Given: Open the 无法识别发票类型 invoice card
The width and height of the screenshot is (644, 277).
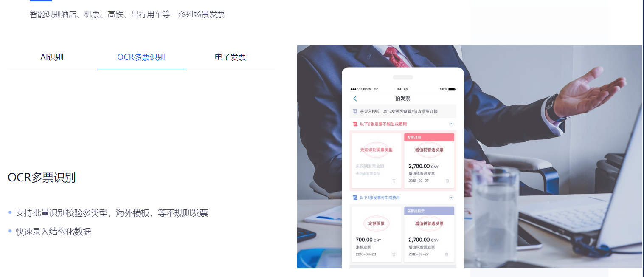Looking at the screenshot, I should pyautogui.click(x=376, y=161).
